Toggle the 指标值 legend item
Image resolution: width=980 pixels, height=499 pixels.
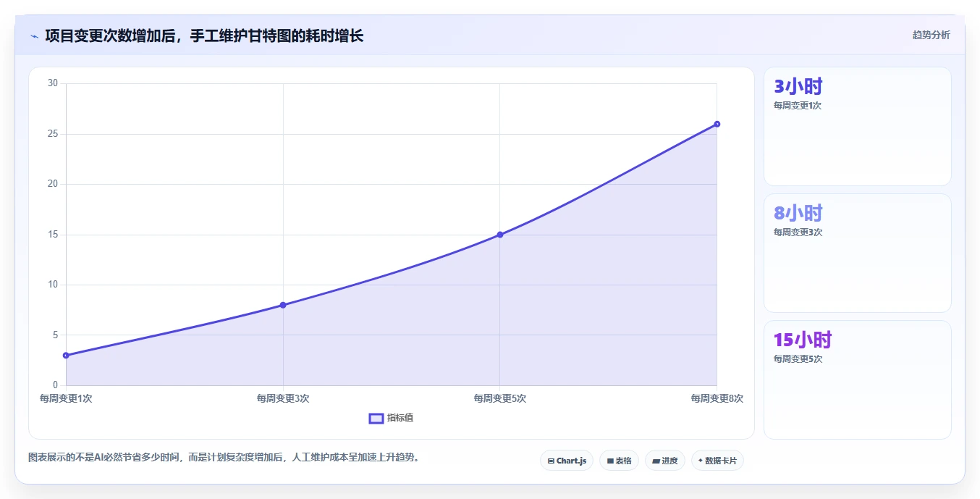click(392, 418)
